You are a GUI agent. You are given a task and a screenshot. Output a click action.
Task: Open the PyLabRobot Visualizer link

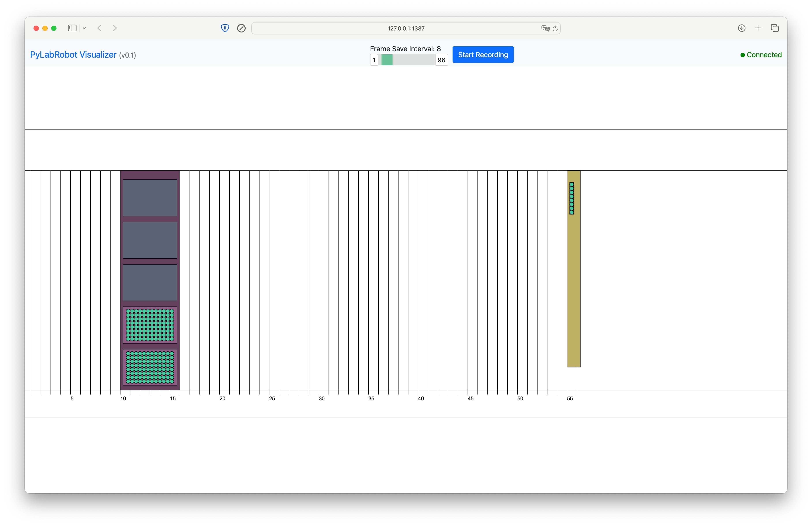coord(73,55)
